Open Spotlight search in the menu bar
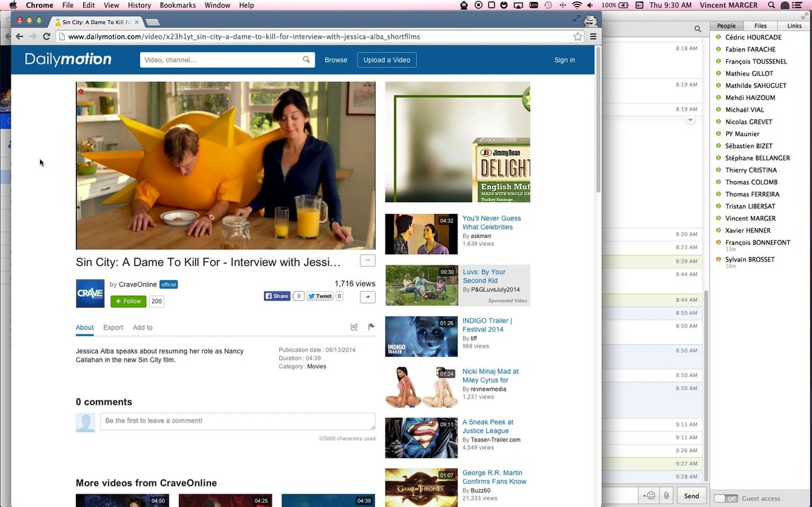This screenshot has height=507, width=812. point(771,5)
